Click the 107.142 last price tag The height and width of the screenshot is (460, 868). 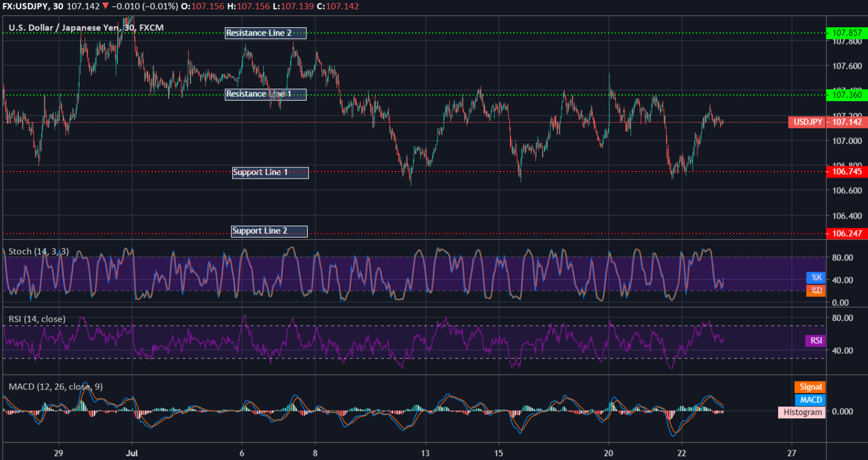click(847, 122)
